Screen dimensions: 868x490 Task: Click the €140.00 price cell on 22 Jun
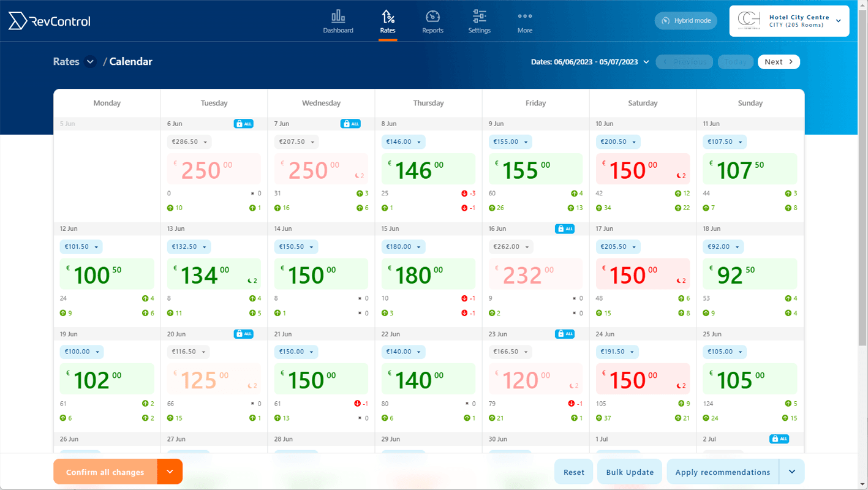point(428,379)
